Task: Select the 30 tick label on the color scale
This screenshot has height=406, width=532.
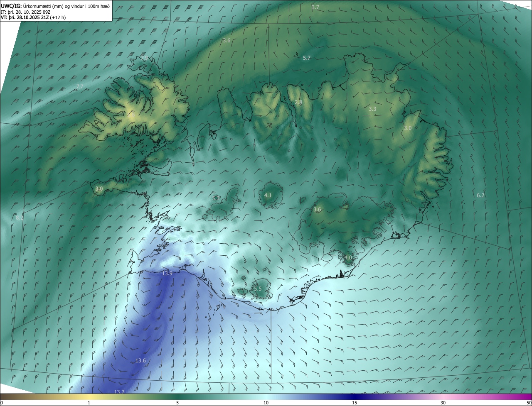Action: (x=443, y=403)
